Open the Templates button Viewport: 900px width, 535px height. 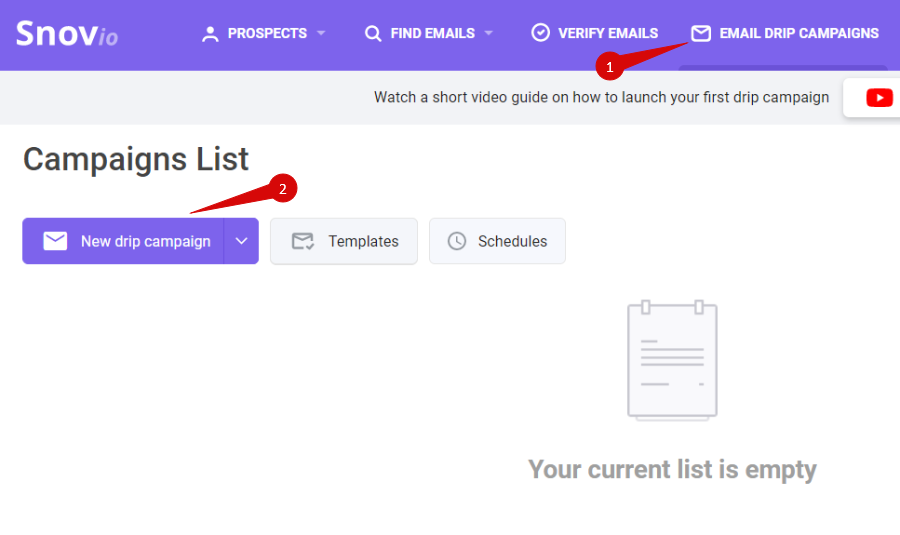click(344, 241)
